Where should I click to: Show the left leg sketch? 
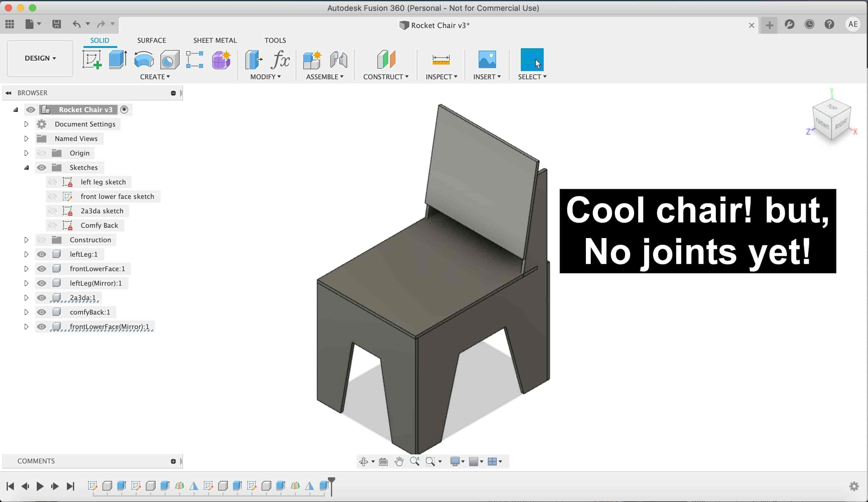tap(52, 182)
